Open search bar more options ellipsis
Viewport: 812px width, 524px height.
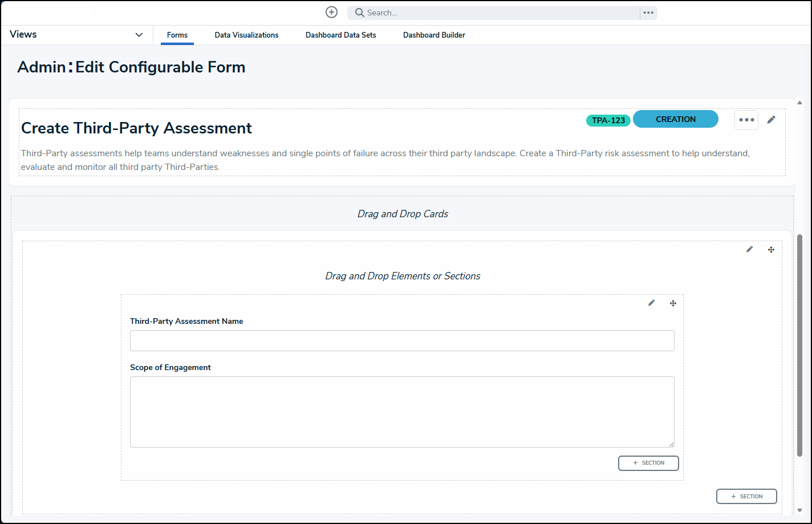[648, 13]
